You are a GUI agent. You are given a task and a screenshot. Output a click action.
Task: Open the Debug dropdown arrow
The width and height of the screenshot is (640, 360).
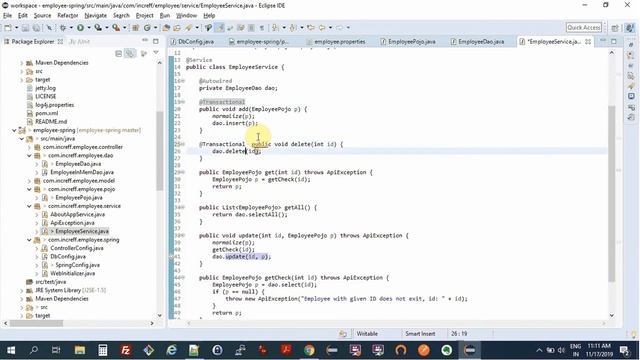pyautogui.click(x=71, y=28)
